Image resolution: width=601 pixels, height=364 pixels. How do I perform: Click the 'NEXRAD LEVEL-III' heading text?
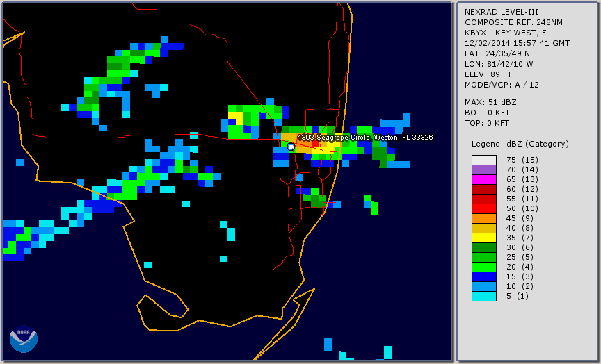502,12
